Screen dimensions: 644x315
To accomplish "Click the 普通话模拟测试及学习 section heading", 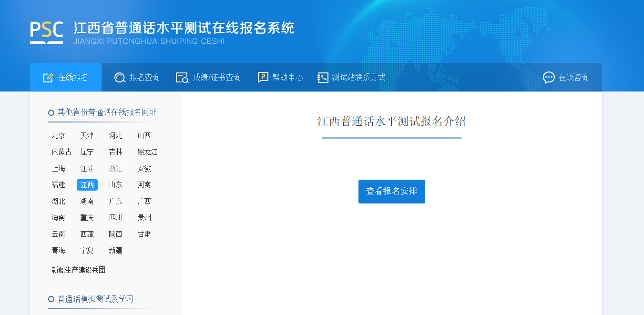I will pyautogui.click(x=95, y=299).
